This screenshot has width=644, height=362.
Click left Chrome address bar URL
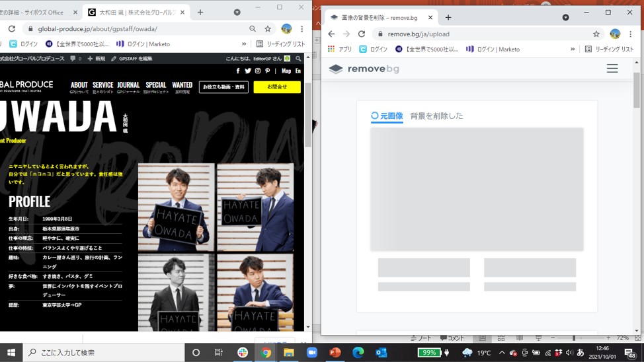point(98,28)
